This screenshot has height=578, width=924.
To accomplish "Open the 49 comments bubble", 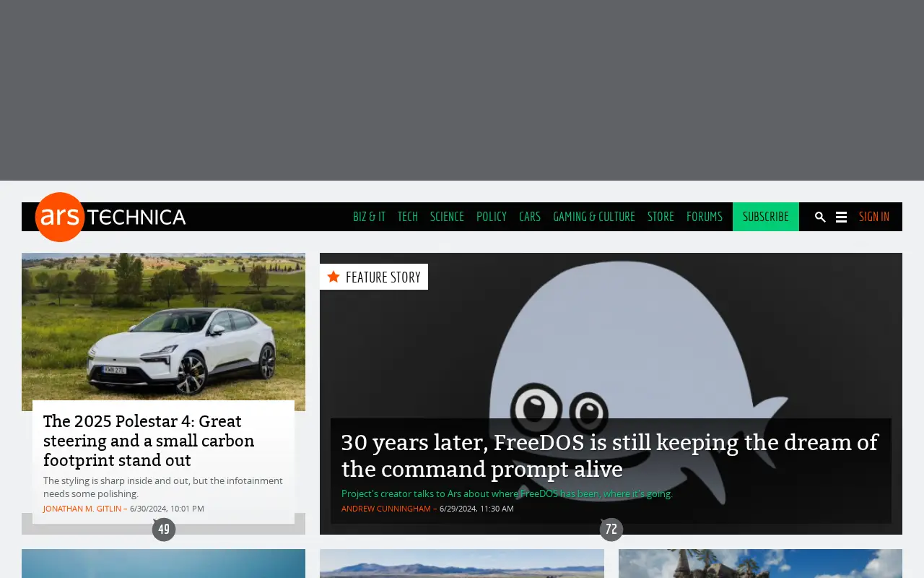I will [x=164, y=530].
